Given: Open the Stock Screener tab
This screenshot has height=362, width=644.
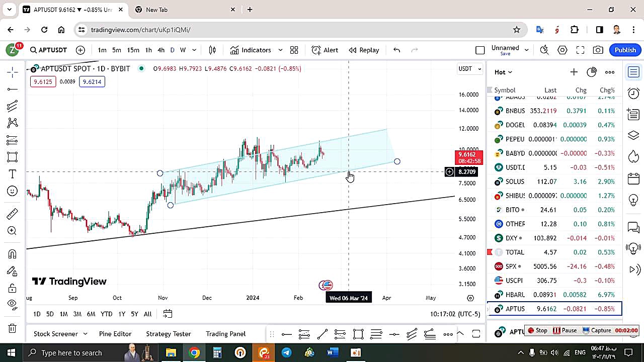Looking at the screenshot, I should [x=55, y=334].
